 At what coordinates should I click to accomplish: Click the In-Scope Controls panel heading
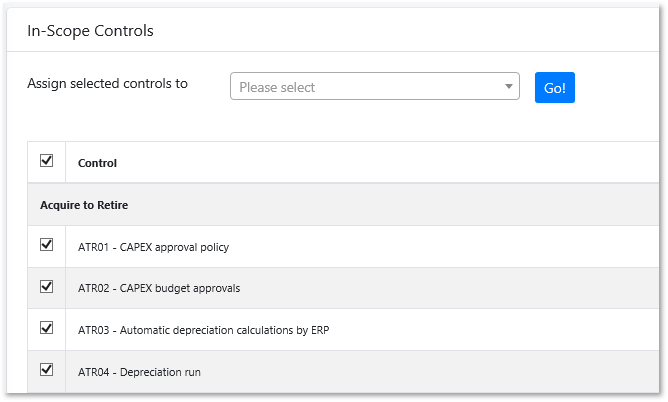point(90,31)
